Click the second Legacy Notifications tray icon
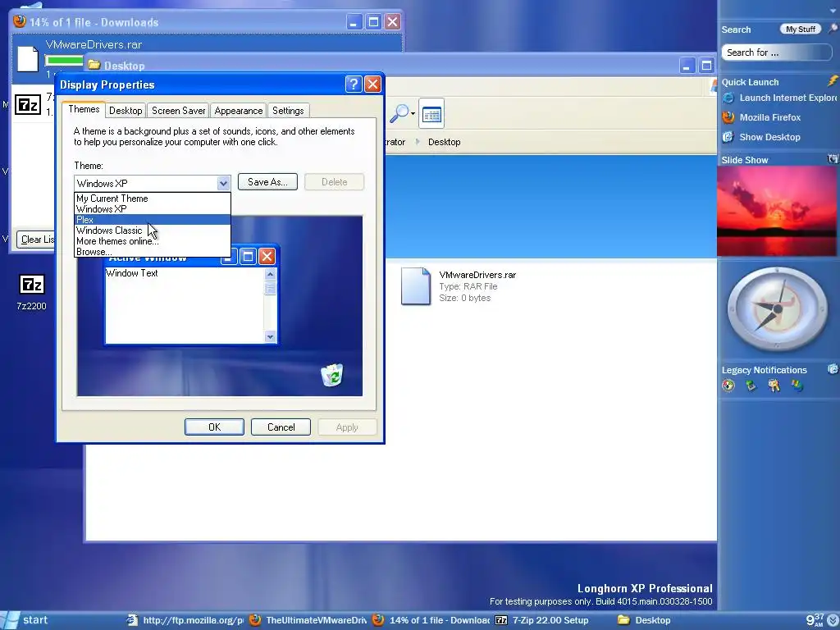Image resolution: width=840 pixels, height=630 pixels. pyautogui.click(x=751, y=386)
